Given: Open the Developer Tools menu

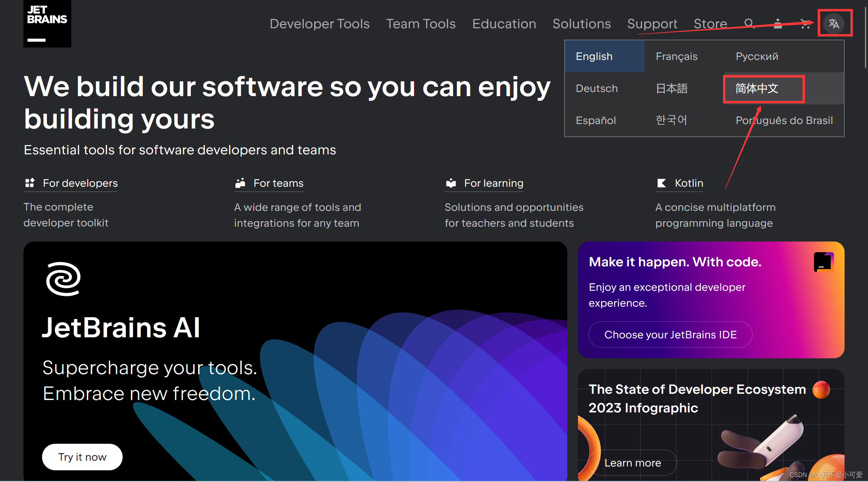Looking at the screenshot, I should pyautogui.click(x=319, y=24).
